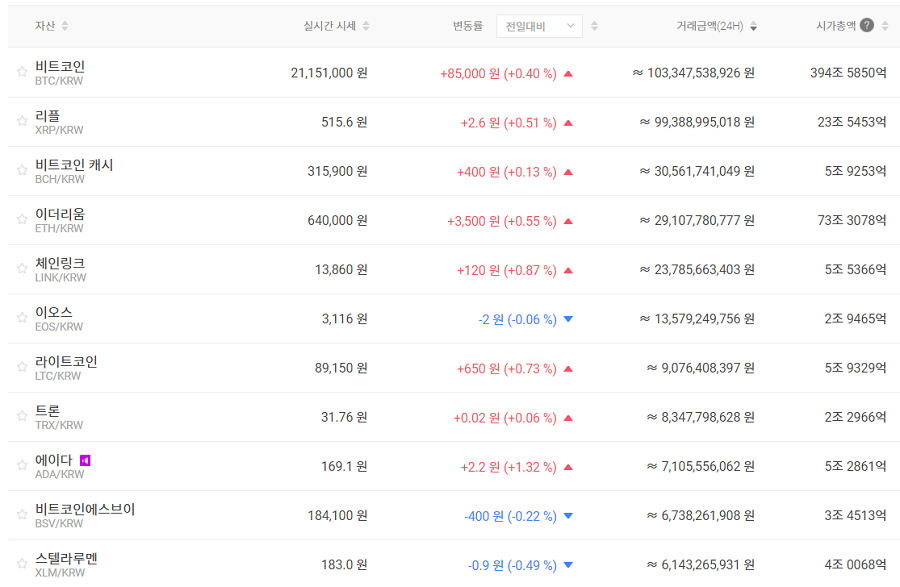This screenshot has width=900, height=587.
Task: Open the 체인링크 LINK/KRW asset
Action: pos(60,270)
